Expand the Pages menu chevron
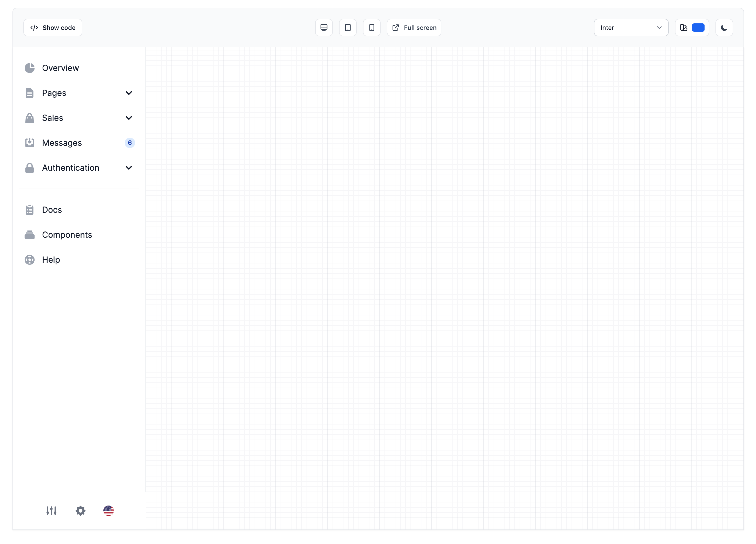The image size is (756, 544). coord(129,93)
